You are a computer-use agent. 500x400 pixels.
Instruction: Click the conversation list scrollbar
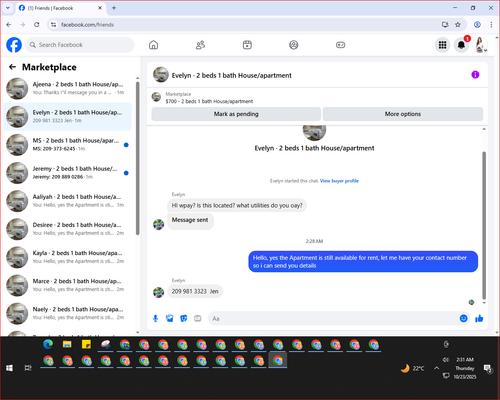coord(137,158)
